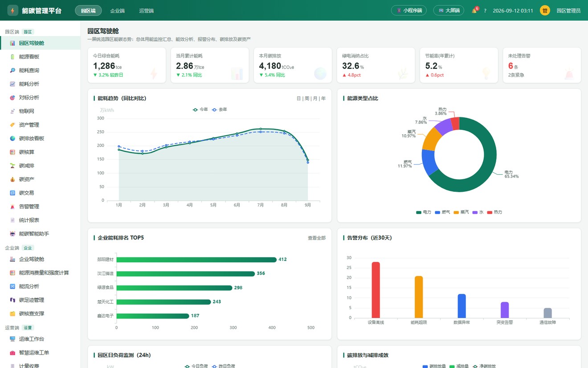
Task: Open 资产管理 in the sidebar
Action: 40,125
